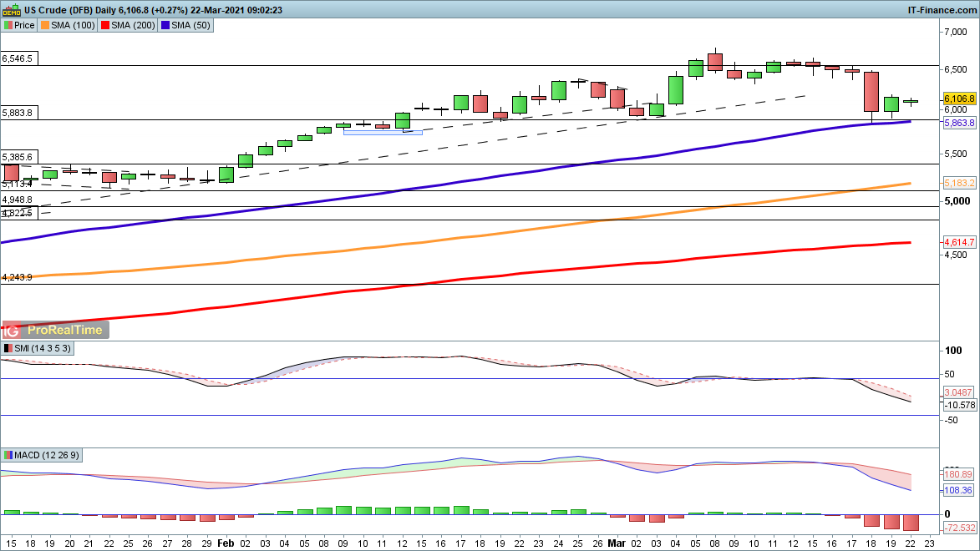Click the red 4,614.7 SMA value label
Viewport: 980px width, 551px height.
(x=959, y=242)
